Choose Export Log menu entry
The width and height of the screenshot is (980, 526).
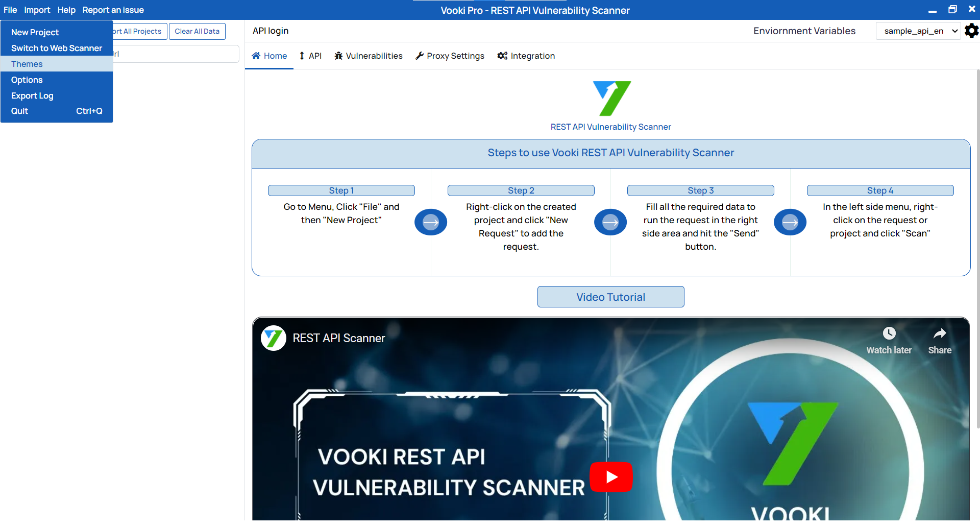tap(57, 95)
